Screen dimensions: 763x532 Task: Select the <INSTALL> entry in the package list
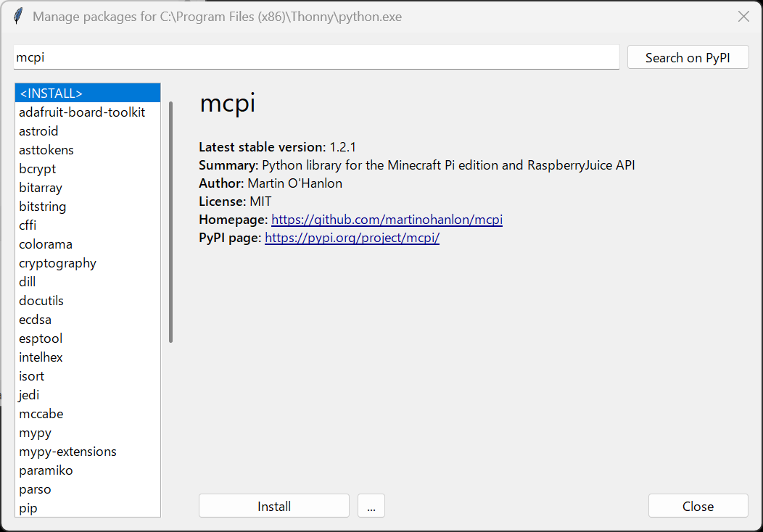click(88, 93)
